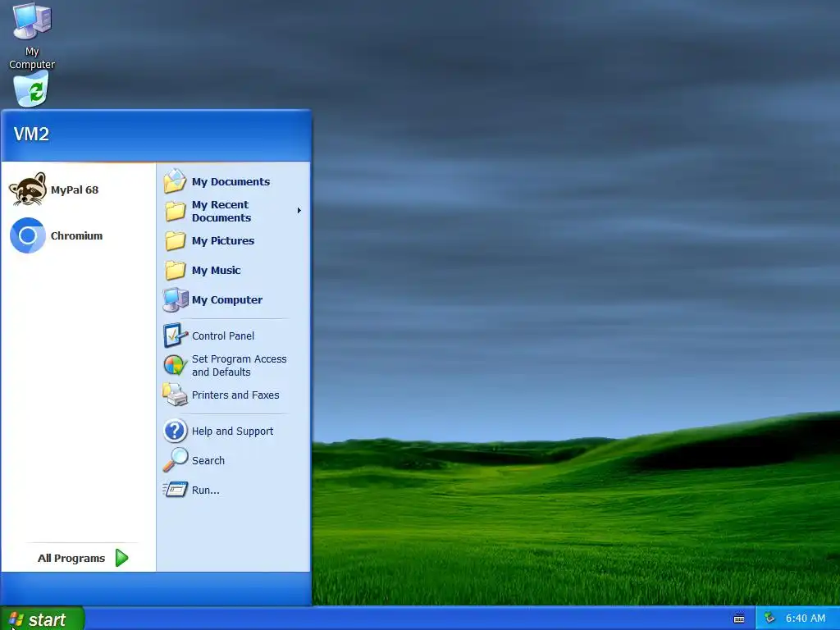Choose My Pictures from the Start menu
This screenshot has height=630, width=840.
[x=223, y=240]
